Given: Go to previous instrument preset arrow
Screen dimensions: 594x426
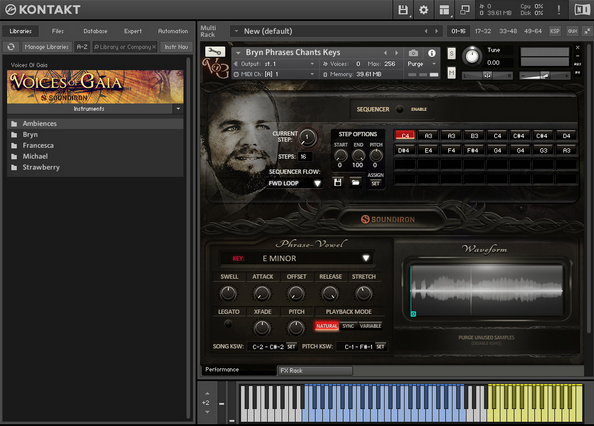Looking at the screenshot, I should click(x=385, y=53).
